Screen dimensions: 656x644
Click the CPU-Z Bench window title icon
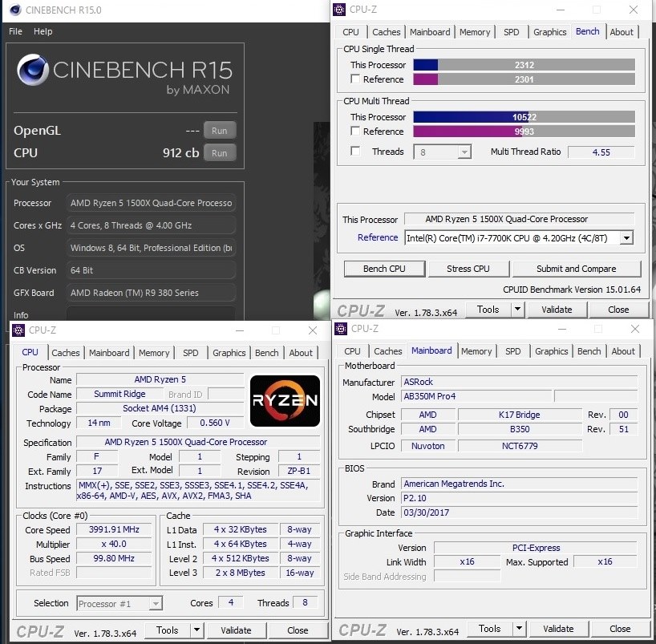(x=339, y=9)
